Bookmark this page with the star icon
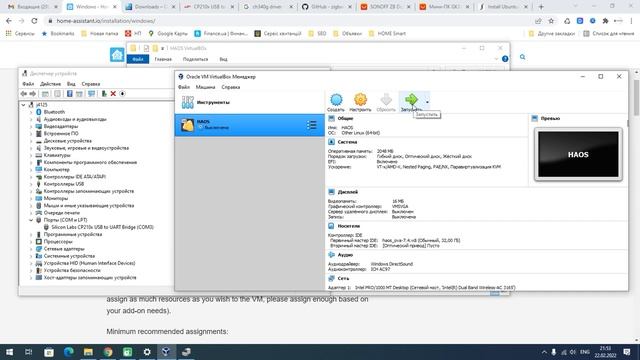640x360 pixels. pos(551,21)
